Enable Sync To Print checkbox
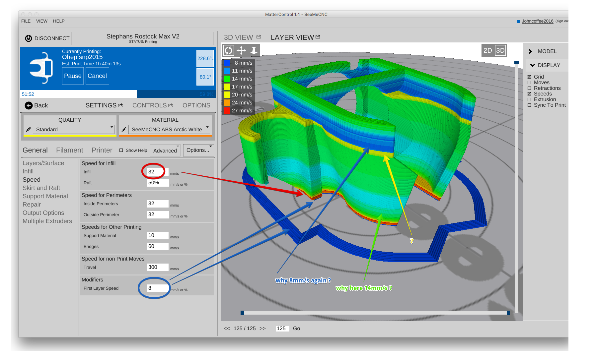 coord(529,105)
